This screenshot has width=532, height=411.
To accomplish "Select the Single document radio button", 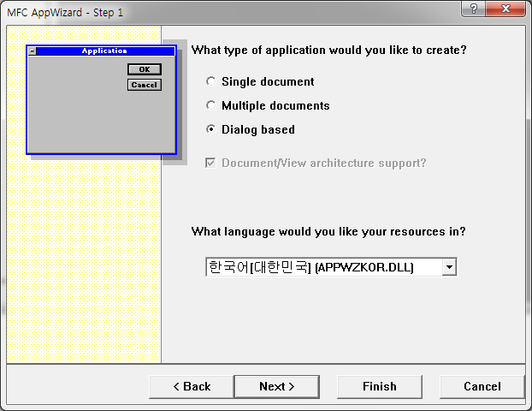I will tap(210, 81).
